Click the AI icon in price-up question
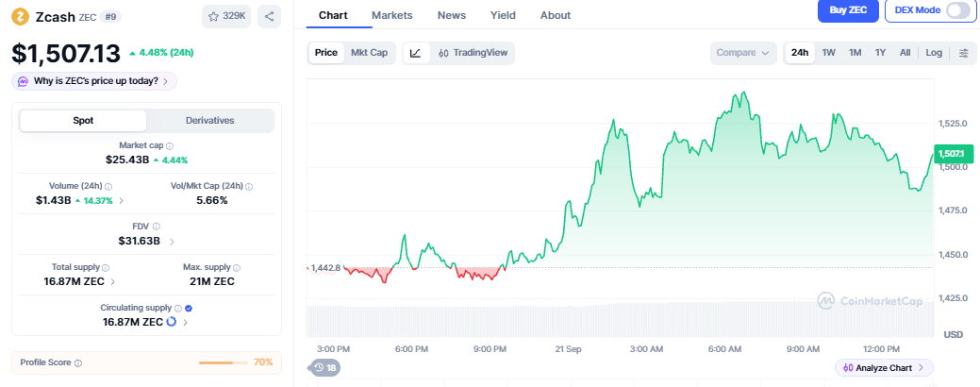This screenshot has height=387, width=980. point(24,81)
